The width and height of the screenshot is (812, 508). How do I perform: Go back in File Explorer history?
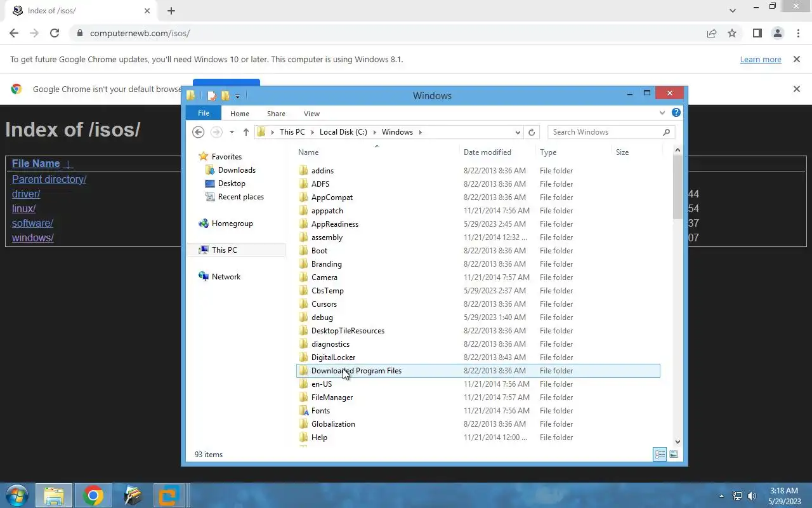[198, 132]
